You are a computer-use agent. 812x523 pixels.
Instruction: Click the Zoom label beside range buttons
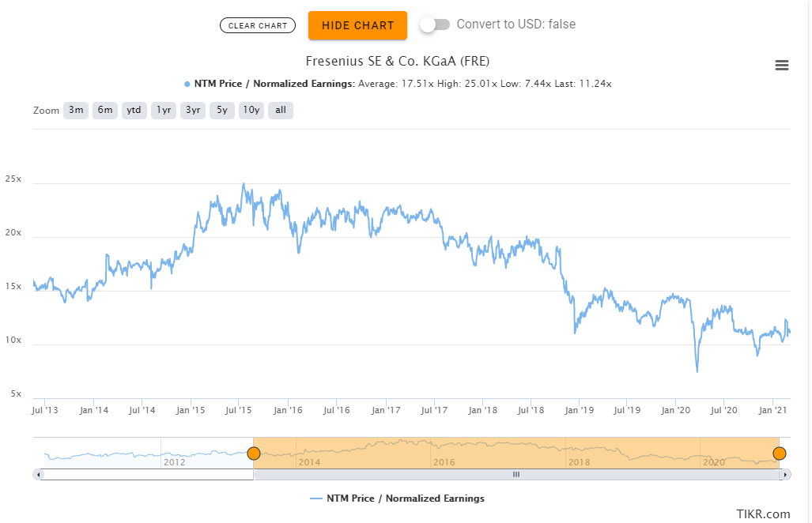coord(46,111)
